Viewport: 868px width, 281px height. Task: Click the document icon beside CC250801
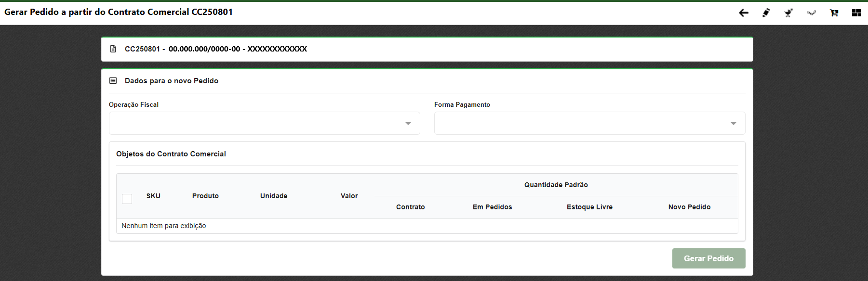click(x=113, y=49)
